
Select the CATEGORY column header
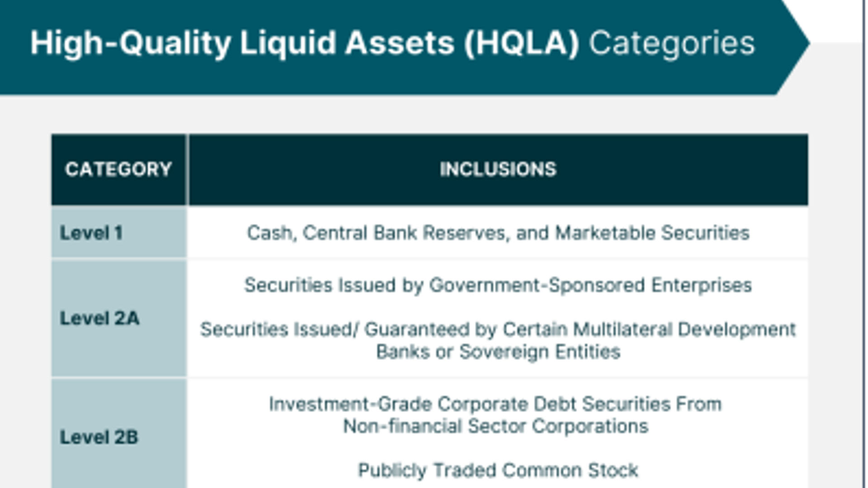coord(118,169)
